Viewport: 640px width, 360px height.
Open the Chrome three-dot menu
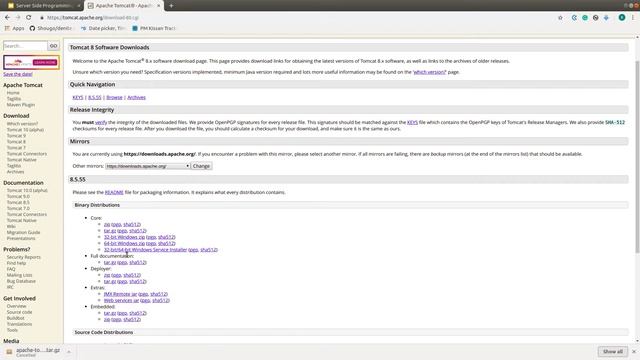[633, 18]
